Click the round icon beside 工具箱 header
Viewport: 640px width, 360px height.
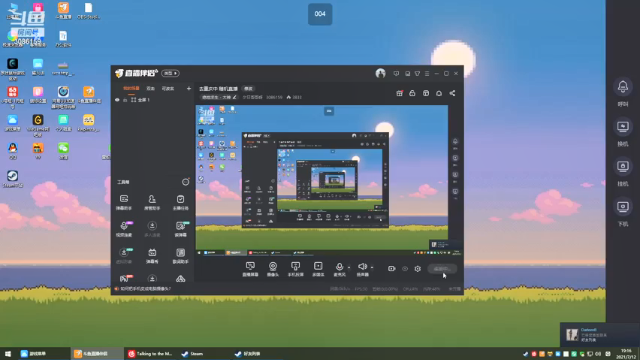185,182
